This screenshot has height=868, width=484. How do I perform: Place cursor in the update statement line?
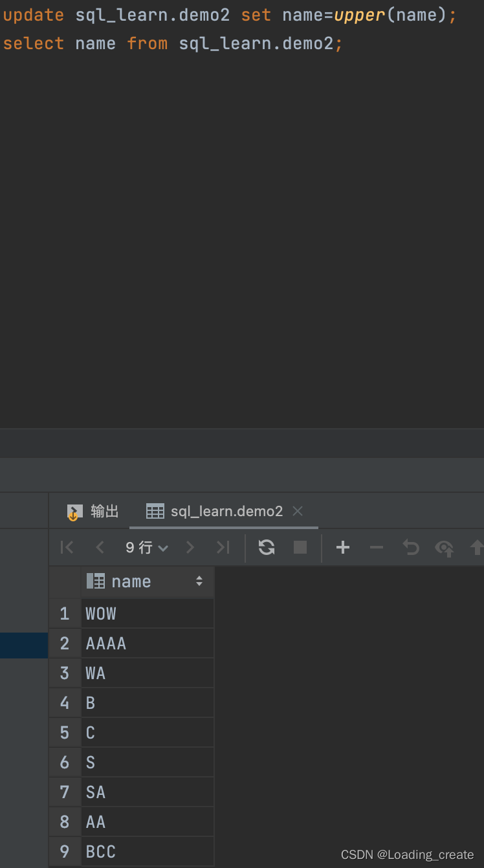[230, 15]
